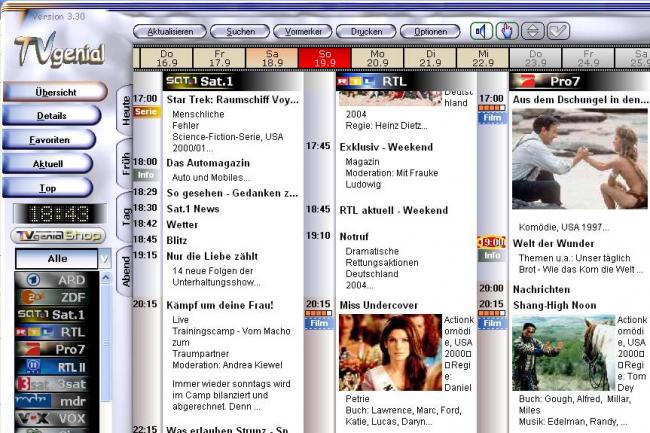The height and width of the screenshot is (433, 650).
Task: Click the digital clock display 18:43
Action: (59, 214)
